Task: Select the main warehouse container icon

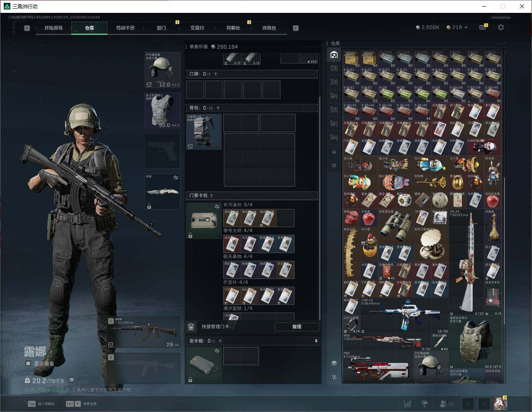Action: tap(334, 55)
